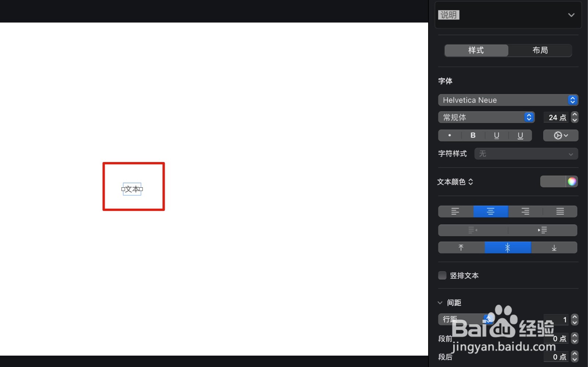Image resolution: width=588 pixels, height=367 pixels.
Task: Click the line spacing value field
Action: [x=556, y=320]
